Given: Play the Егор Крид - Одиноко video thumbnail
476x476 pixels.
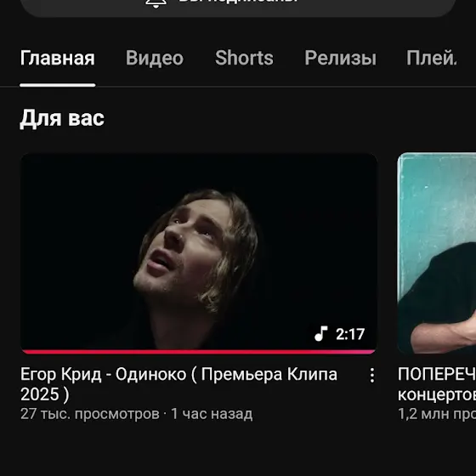Looking at the screenshot, I should [199, 253].
